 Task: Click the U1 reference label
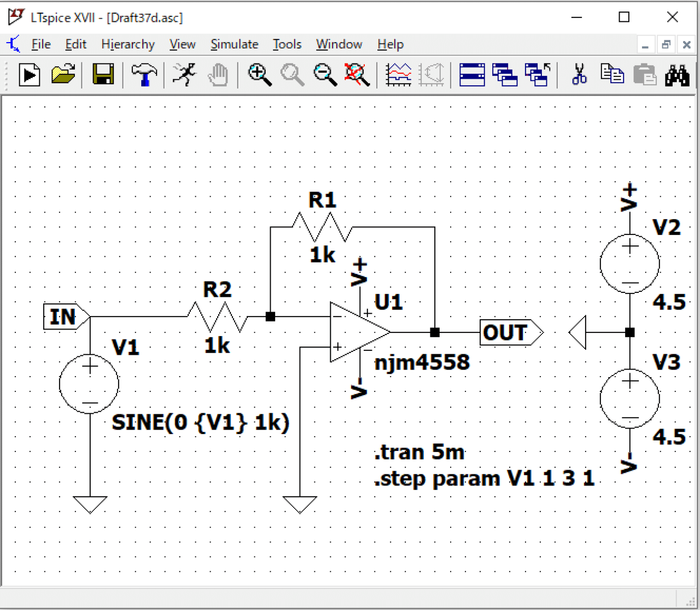(x=389, y=302)
